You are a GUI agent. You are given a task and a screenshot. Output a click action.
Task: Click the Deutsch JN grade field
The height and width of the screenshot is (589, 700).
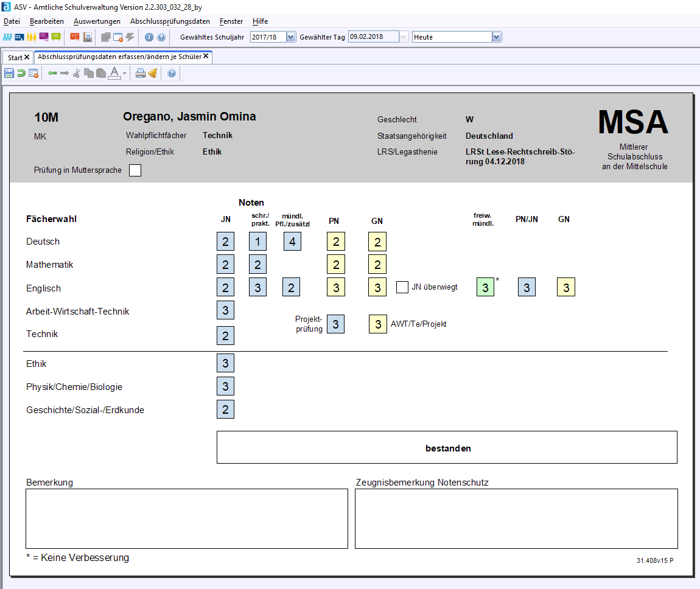[225, 242]
